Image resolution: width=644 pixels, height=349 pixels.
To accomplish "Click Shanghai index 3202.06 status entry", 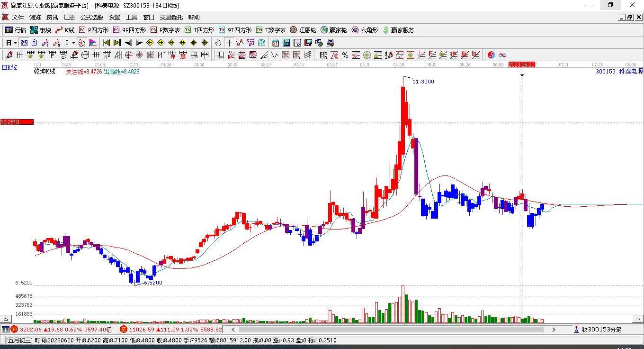I will click(62, 329).
